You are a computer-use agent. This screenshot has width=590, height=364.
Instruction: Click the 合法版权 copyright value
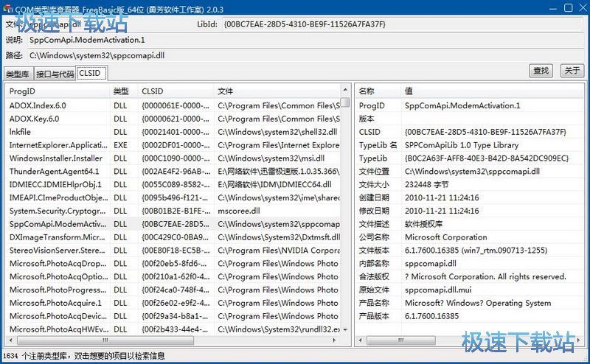click(x=485, y=277)
